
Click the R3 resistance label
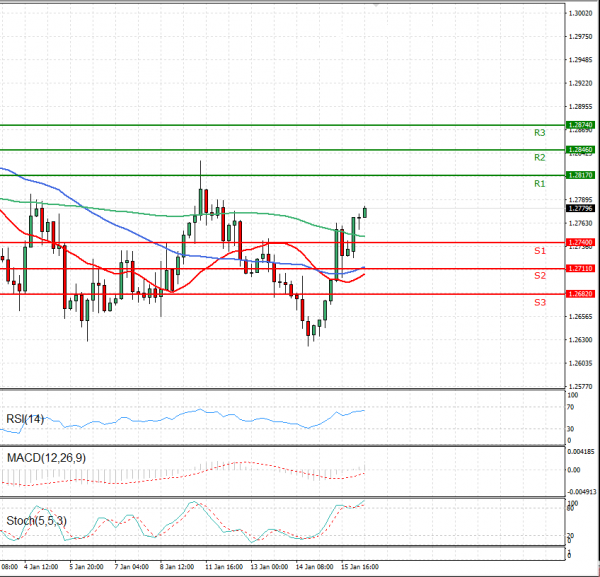[540, 133]
